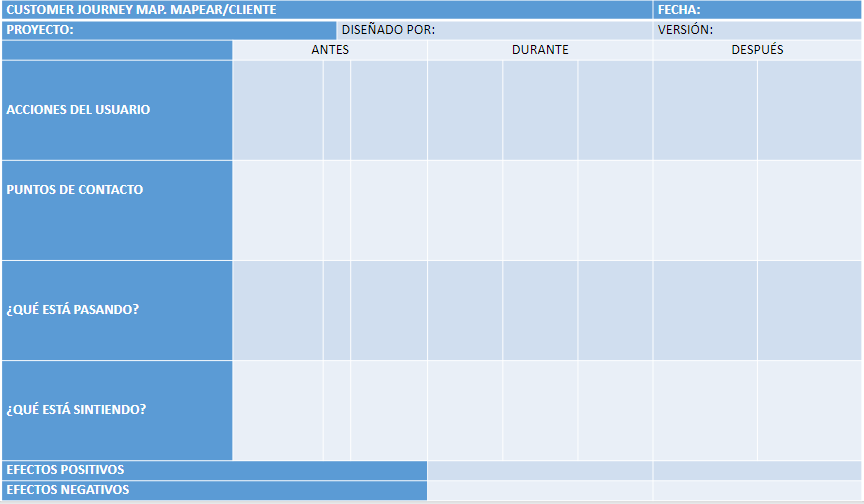Select the ACCIONES DEL USUARIO row label
864x504 pixels.
pos(117,110)
